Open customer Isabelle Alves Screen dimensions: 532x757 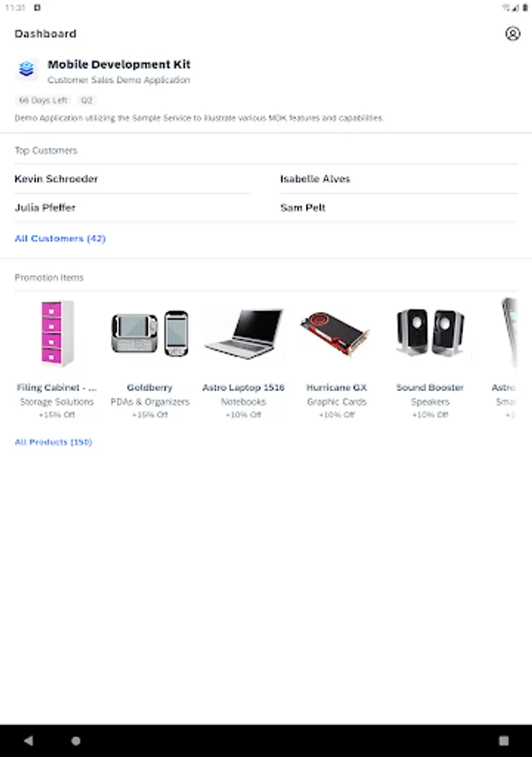(315, 179)
